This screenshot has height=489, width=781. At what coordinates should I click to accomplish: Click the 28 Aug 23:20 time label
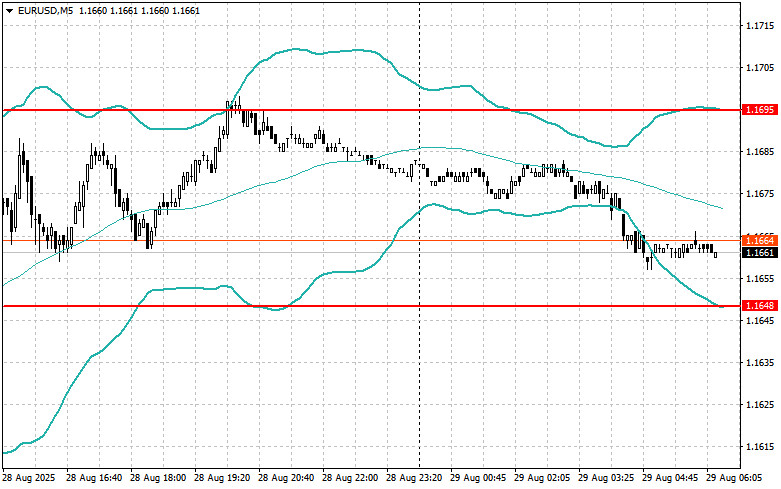tap(414, 478)
